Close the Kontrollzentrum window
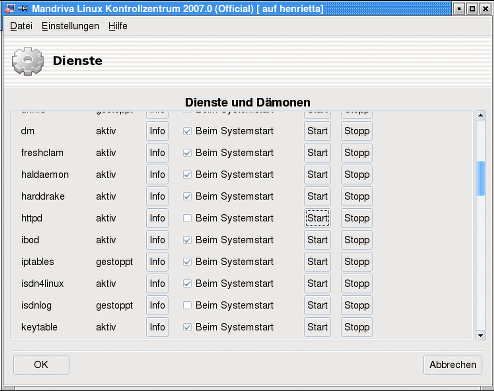 [x=485, y=9]
